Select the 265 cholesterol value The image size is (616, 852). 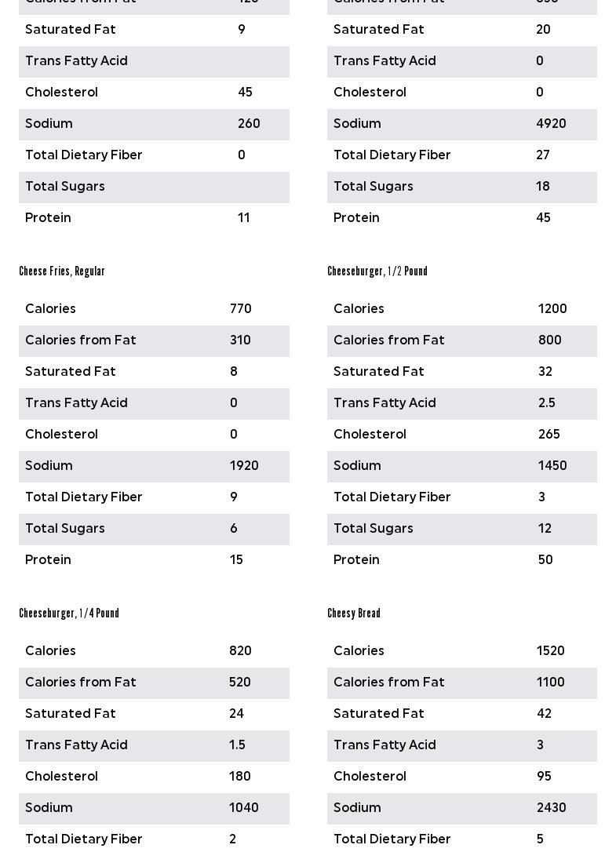(549, 435)
